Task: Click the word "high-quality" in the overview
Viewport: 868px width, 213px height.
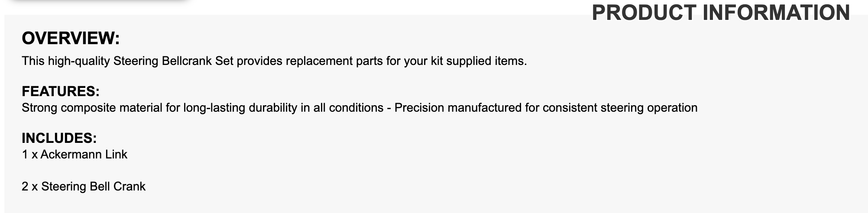Action: 78,61
